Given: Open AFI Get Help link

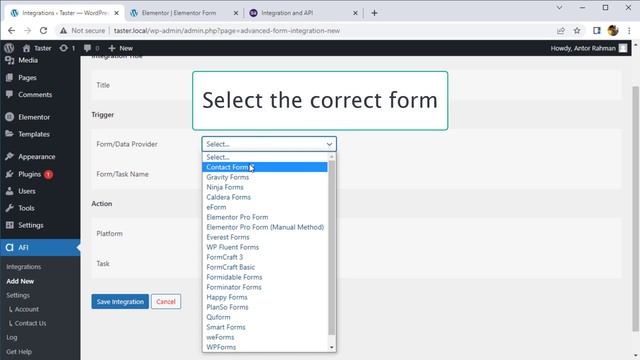Looking at the screenshot, I should (19, 351).
